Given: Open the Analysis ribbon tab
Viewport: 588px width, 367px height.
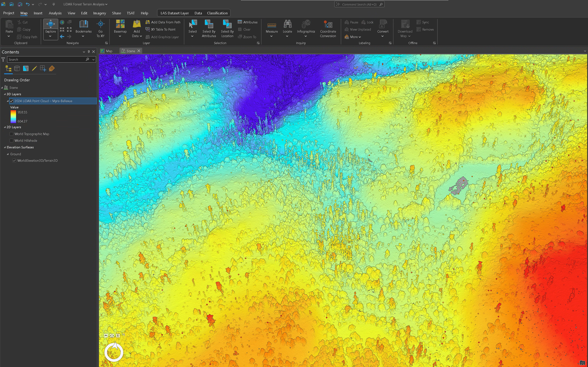Looking at the screenshot, I should point(55,13).
